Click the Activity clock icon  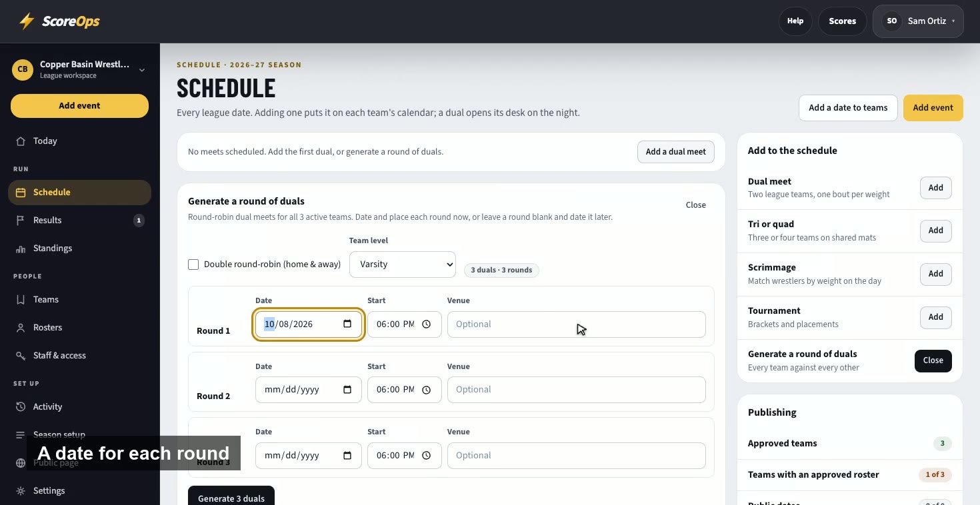tap(21, 407)
